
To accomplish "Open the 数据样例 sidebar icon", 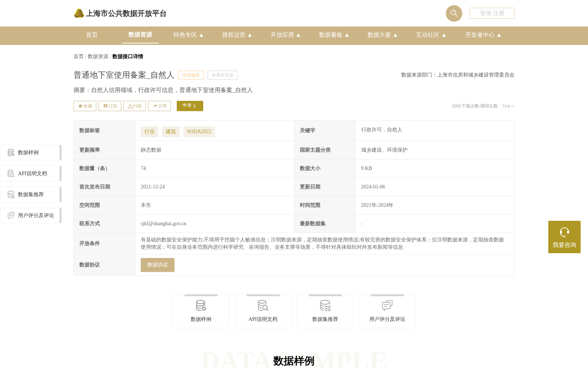I will (11, 152).
